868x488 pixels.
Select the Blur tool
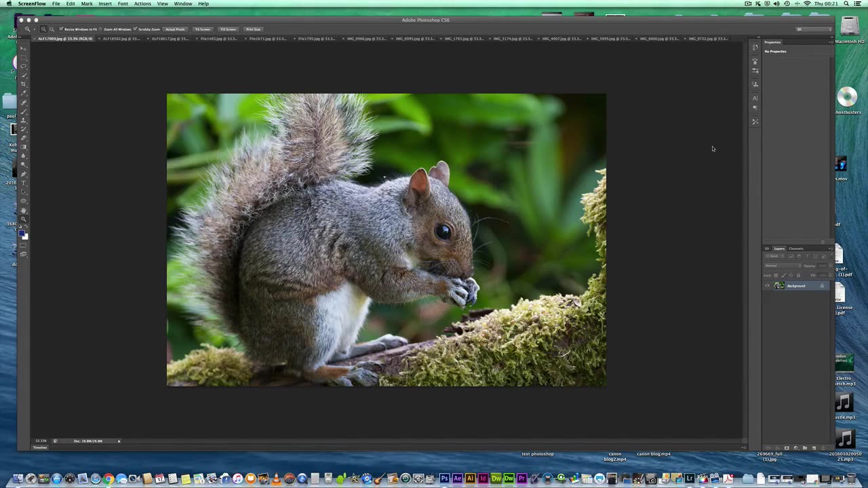pos(23,155)
